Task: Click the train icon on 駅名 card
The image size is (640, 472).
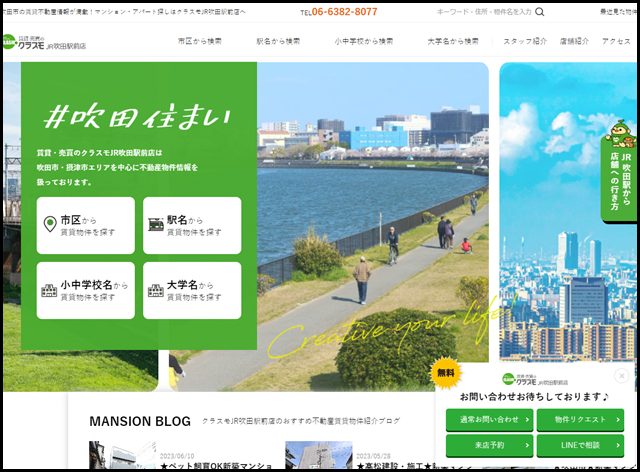Action: [x=156, y=225]
